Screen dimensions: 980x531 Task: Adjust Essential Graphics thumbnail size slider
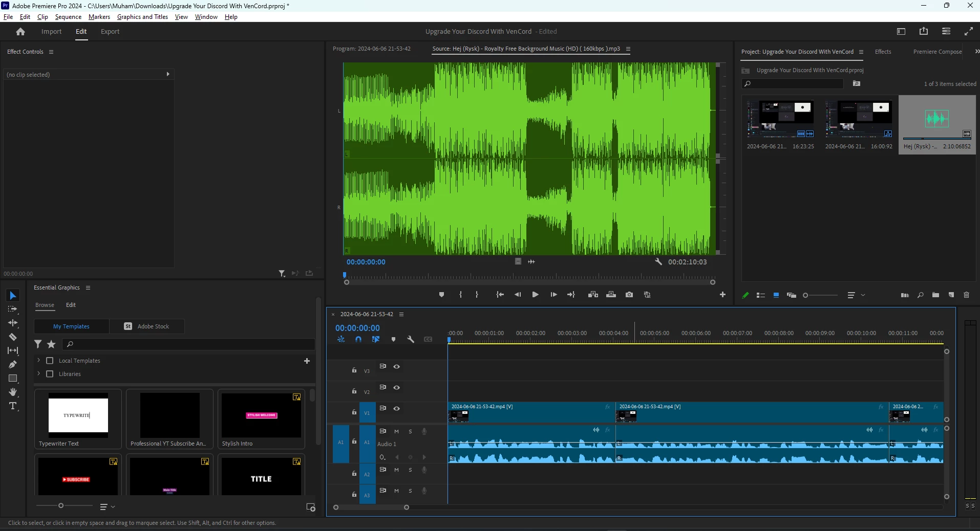coord(61,505)
